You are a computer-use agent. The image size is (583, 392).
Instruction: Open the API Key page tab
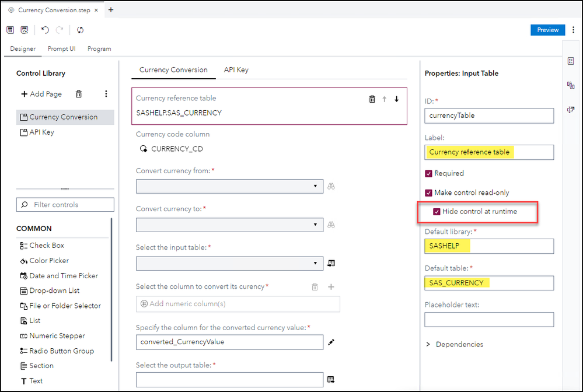tap(236, 70)
